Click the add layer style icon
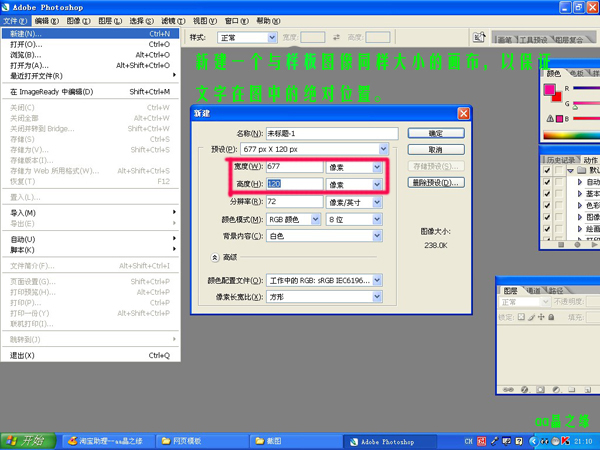The height and width of the screenshot is (450, 600). point(524,390)
